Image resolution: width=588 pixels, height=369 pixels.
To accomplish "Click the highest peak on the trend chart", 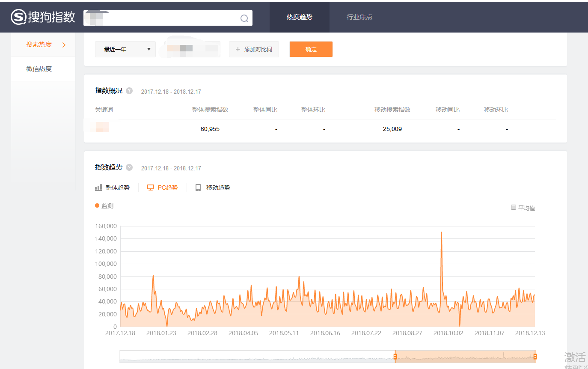I will coord(441,232).
